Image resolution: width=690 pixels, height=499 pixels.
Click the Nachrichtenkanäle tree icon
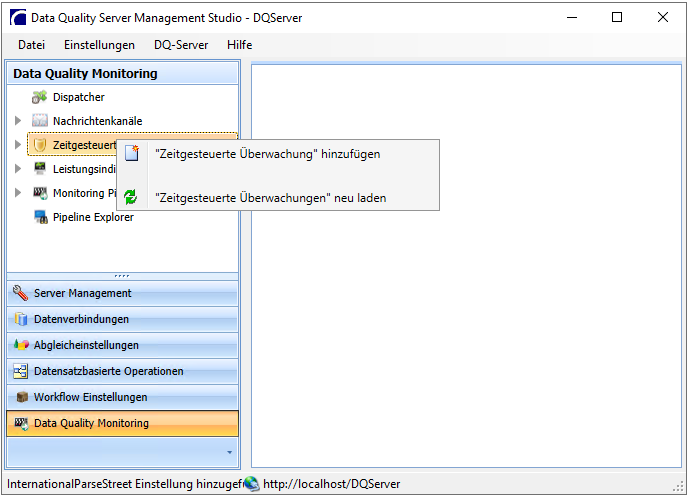pos(40,121)
